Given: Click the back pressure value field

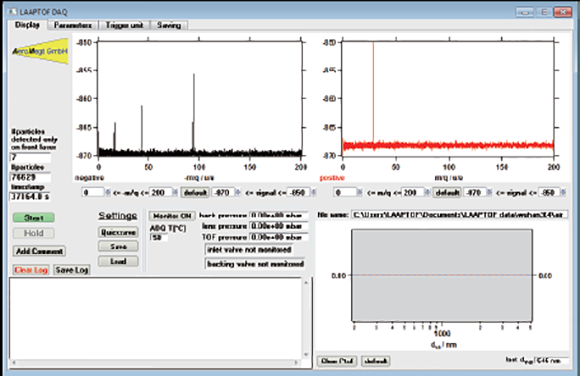Looking at the screenshot, I should (279, 215).
